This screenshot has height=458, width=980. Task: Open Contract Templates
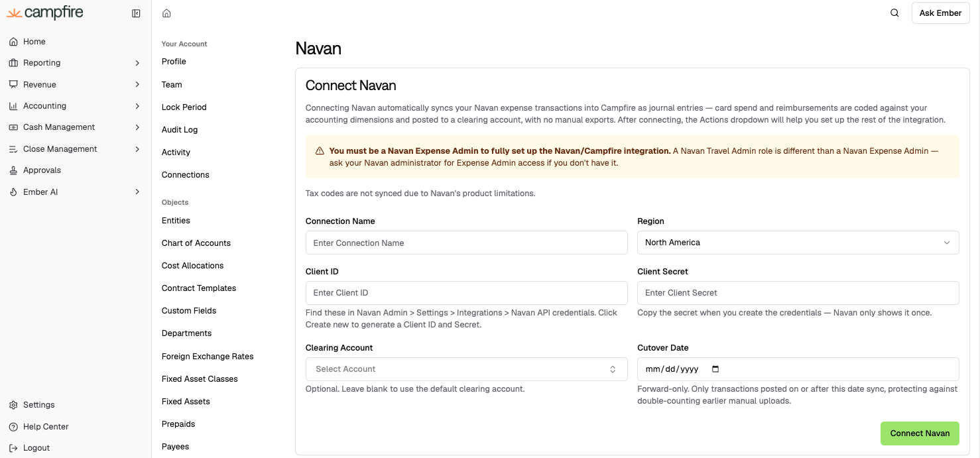(x=199, y=288)
